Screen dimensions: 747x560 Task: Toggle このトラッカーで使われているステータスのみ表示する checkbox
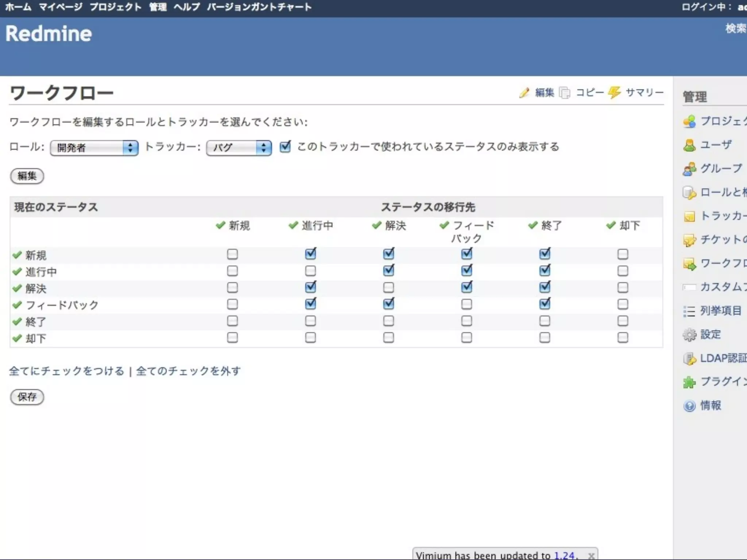[x=285, y=147]
